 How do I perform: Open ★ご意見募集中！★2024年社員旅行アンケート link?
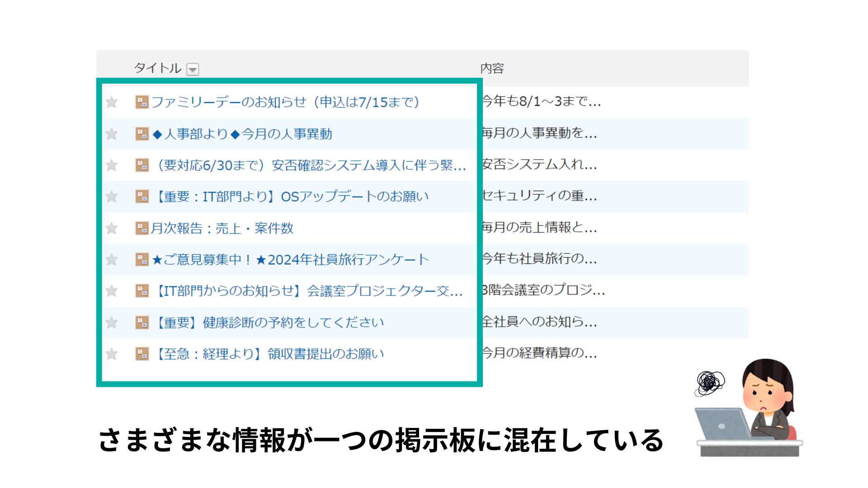[290, 259]
